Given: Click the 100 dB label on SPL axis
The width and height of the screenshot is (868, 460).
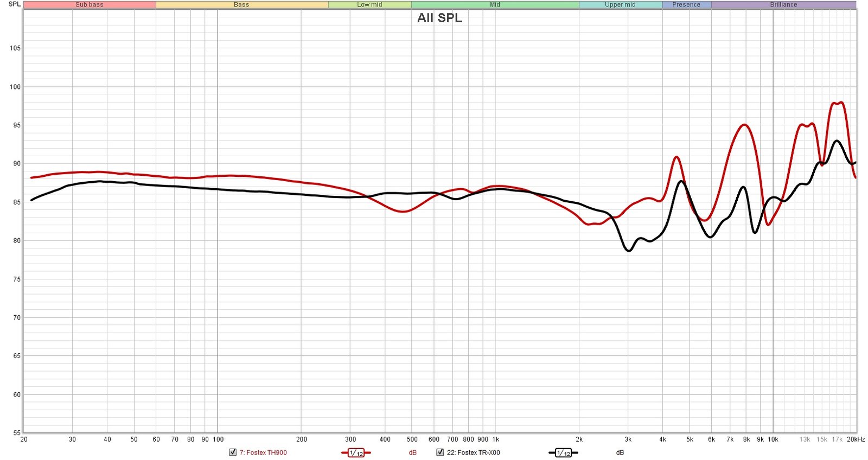Looking at the screenshot, I should tap(15, 87).
